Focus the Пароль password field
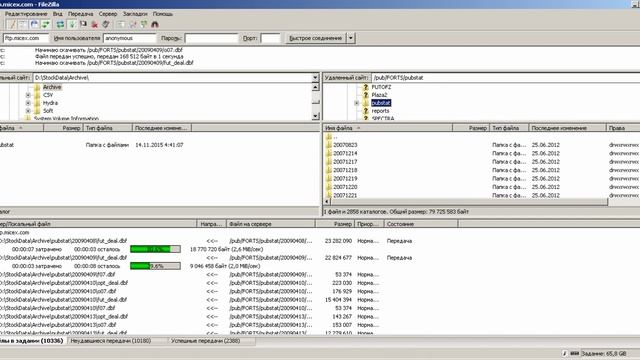This screenshot has width=640, height=360. coord(211,38)
